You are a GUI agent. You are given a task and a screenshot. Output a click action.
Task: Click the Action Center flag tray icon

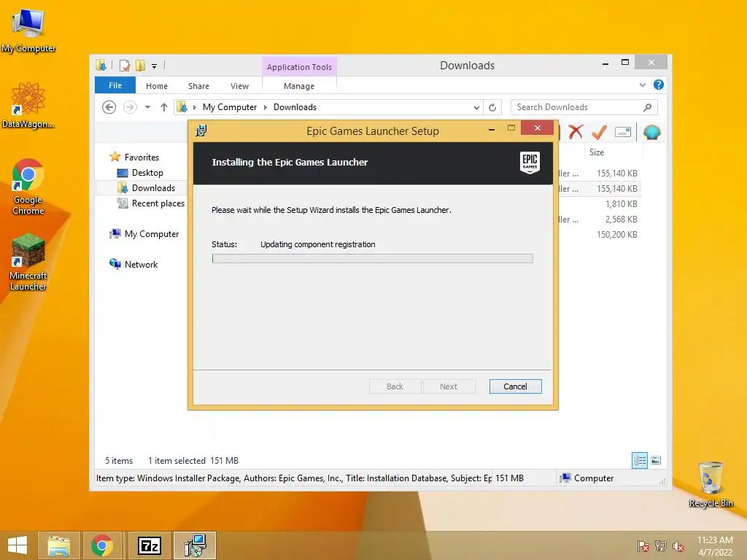[643, 546]
